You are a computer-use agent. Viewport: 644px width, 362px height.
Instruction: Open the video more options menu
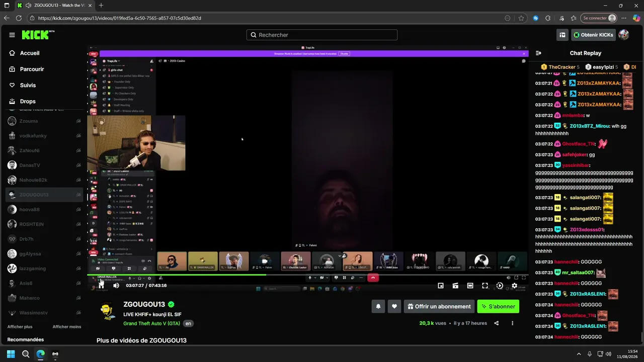pyautogui.click(x=512, y=323)
